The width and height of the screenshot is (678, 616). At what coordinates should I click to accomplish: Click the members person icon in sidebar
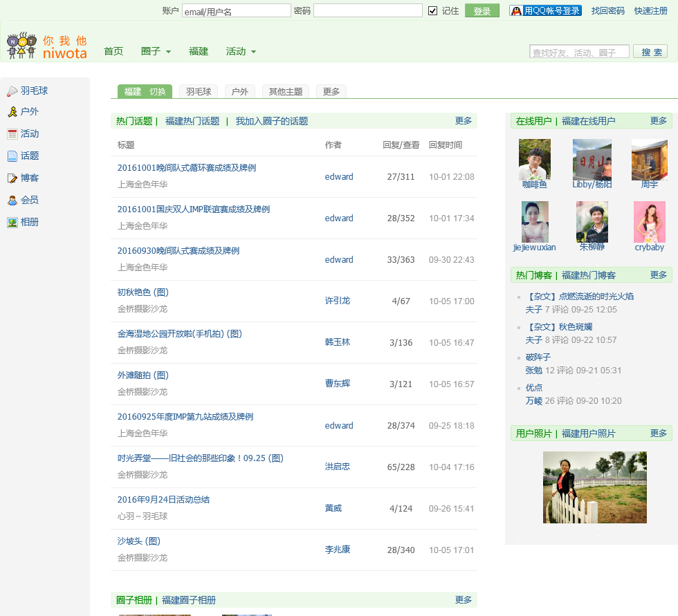click(x=12, y=200)
